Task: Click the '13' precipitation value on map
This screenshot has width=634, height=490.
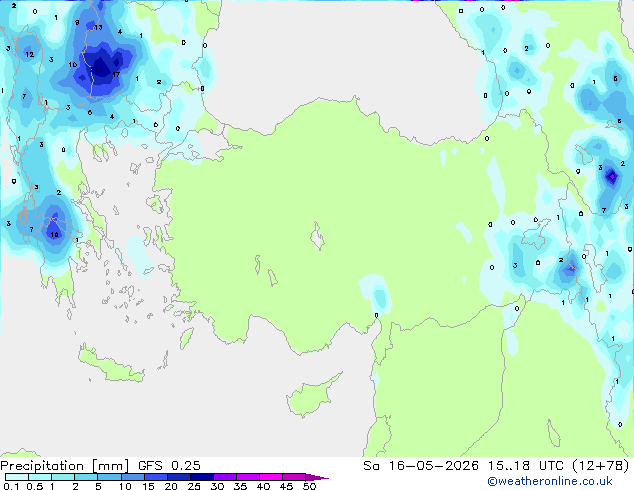Action: point(98,27)
